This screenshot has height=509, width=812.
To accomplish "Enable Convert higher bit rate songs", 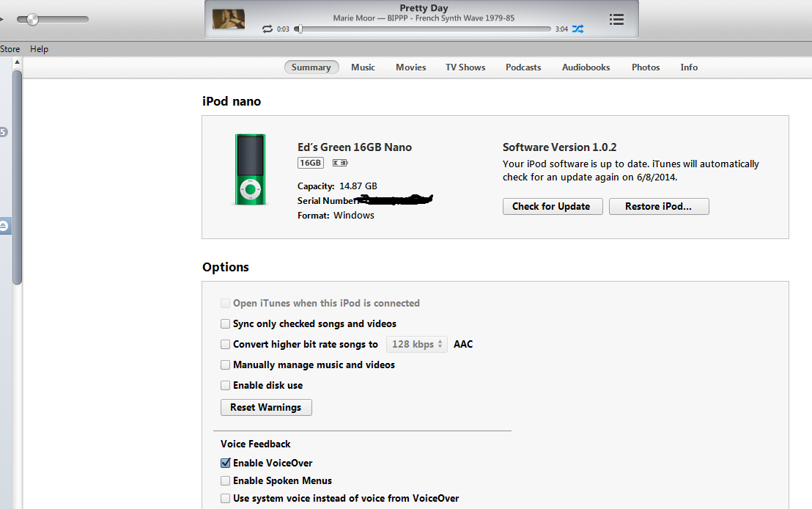I will point(225,344).
